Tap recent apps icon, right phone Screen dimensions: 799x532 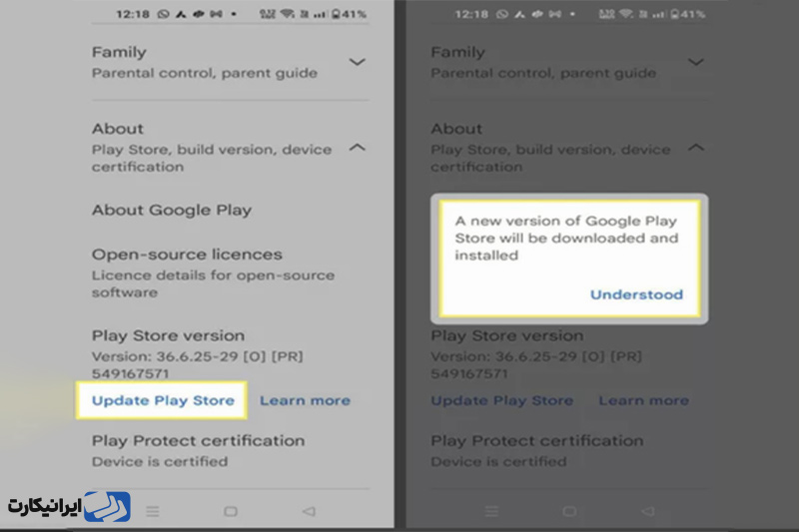(x=491, y=511)
